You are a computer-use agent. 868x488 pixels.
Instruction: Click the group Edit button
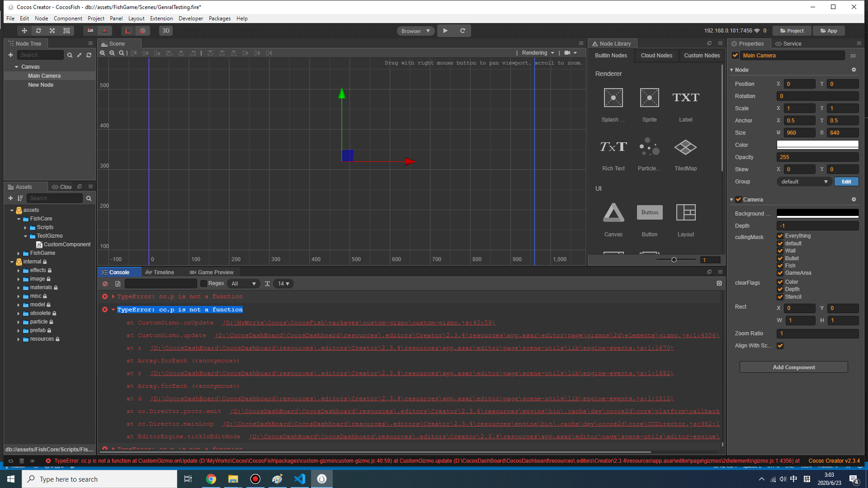coord(846,182)
